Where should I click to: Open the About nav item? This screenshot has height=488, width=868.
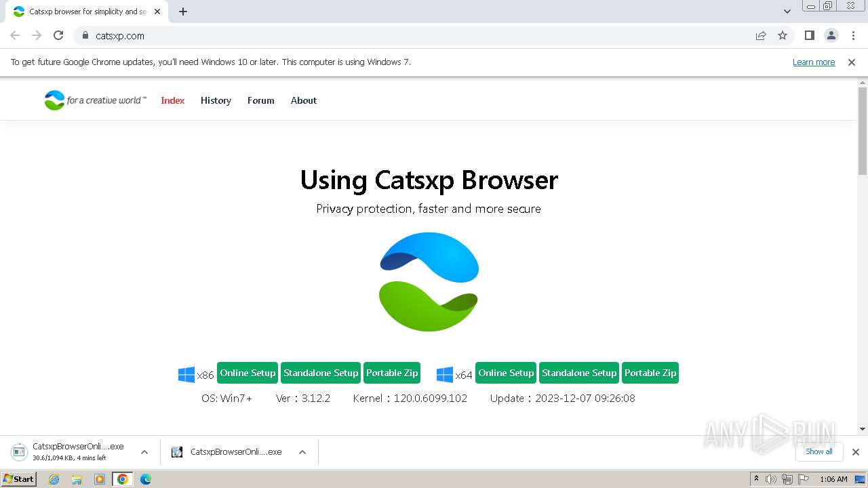[x=304, y=100]
